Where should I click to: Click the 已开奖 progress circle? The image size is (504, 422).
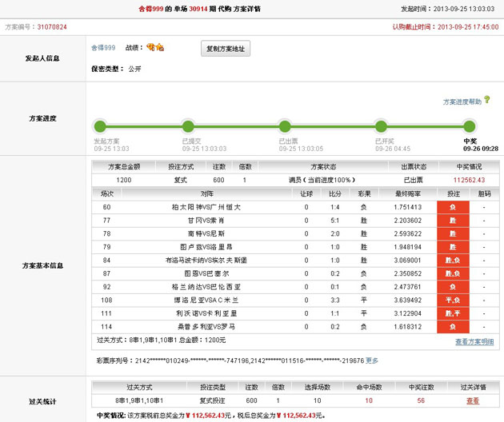pos(382,126)
